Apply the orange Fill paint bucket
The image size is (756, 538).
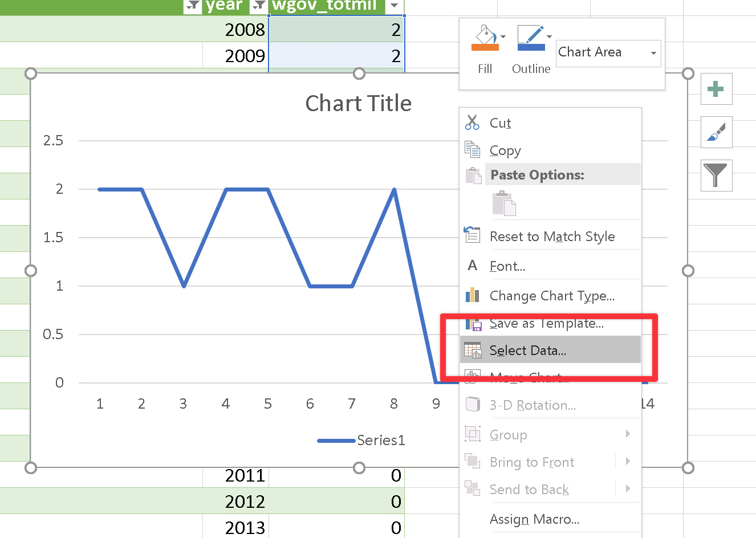pos(485,38)
